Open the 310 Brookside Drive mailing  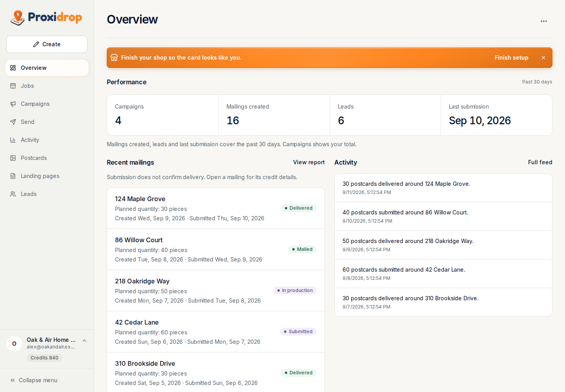pyautogui.click(x=216, y=372)
